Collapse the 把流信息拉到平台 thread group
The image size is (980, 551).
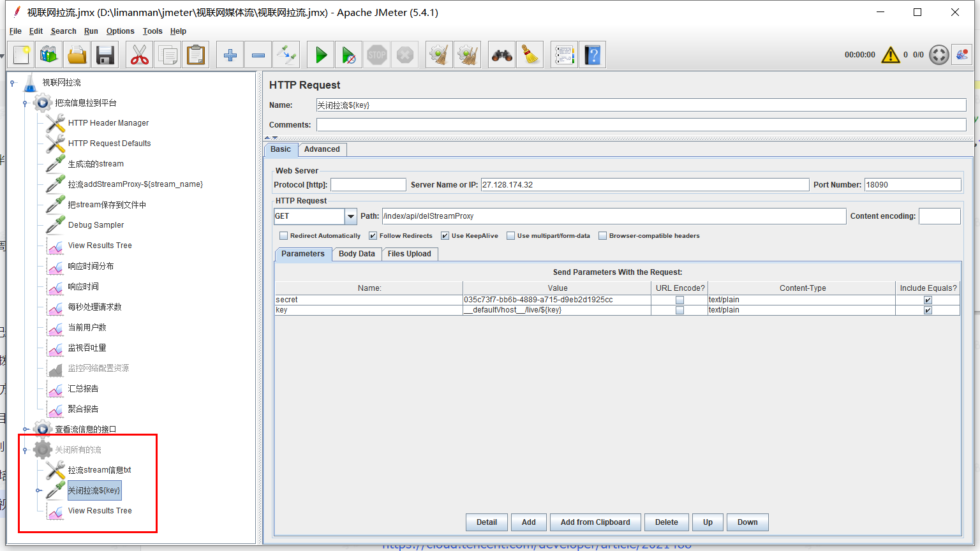coord(25,103)
